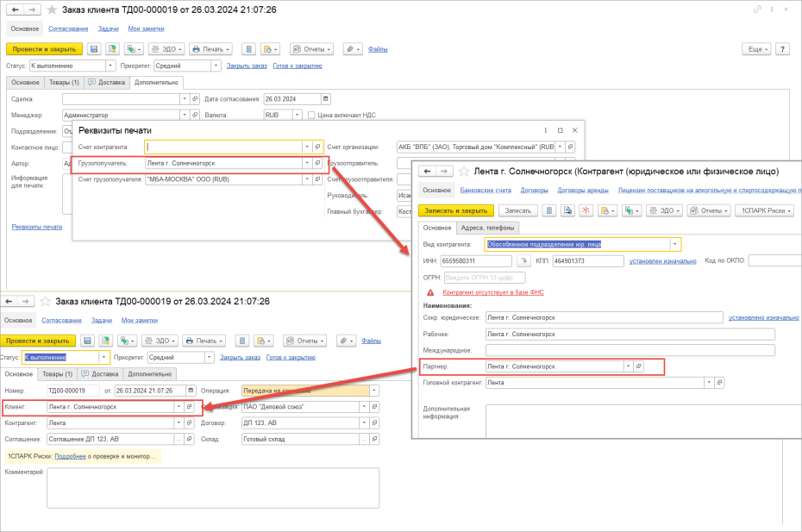The image size is (802, 532).
Task: Go back using arrow in contractor window
Action: 428,172
